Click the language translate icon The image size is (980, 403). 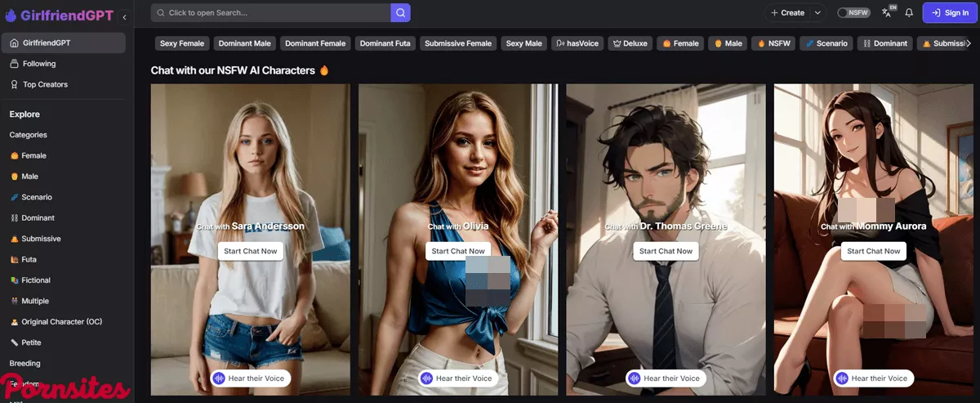[888, 12]
